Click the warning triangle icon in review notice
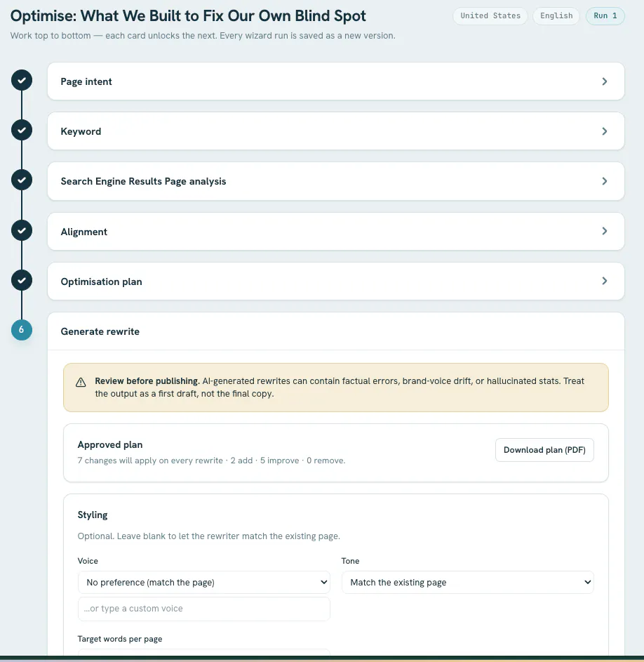The image size is (644, 662). pyautogui.click(x=81, y=383)
